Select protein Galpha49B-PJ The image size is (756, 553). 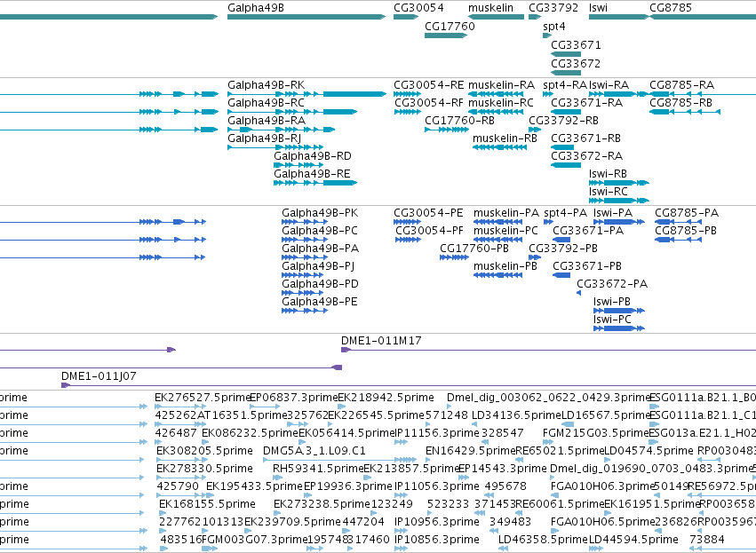tap(318, 266)
